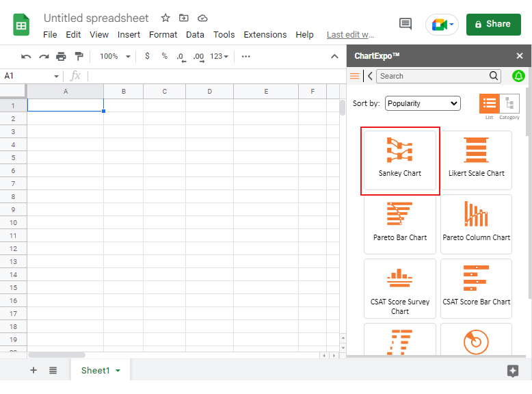
Task: Open the Data menu
Action: point(195,35)
